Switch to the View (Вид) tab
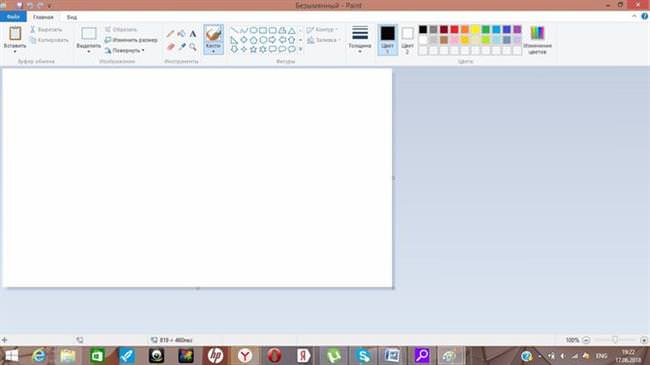The width and height of the screenshot is (650, 365). tap(72, 17)
